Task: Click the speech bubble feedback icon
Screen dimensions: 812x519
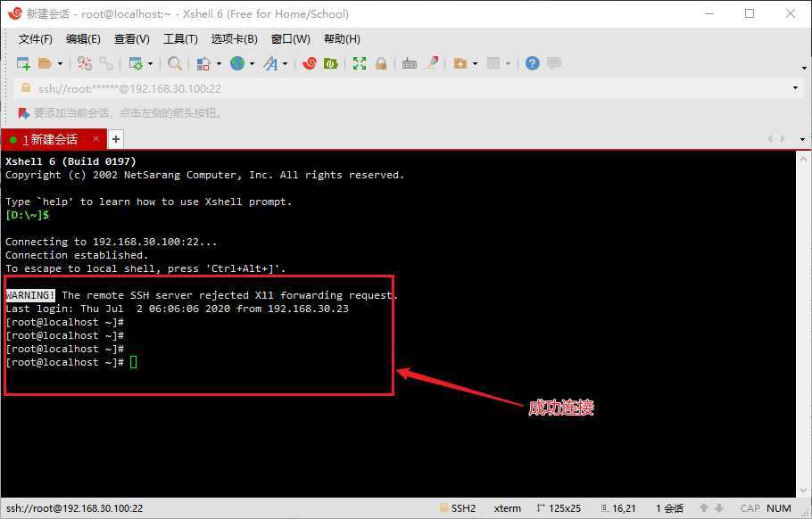Action: [554, 63]
